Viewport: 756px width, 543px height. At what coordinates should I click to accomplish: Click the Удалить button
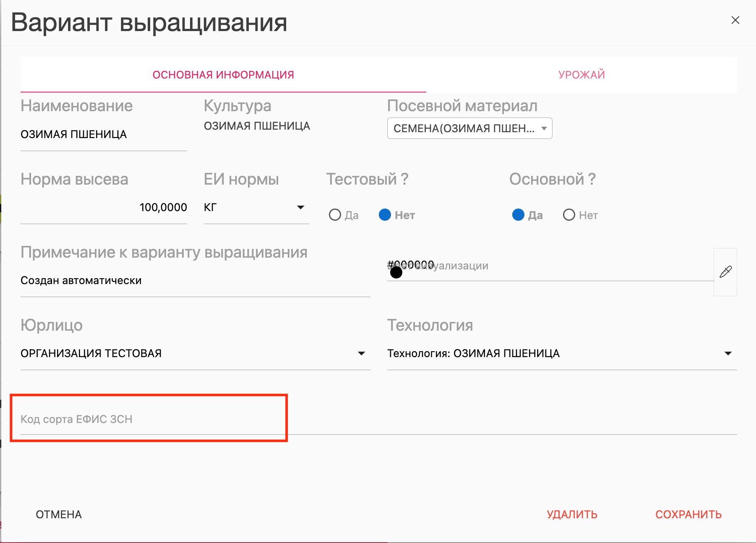[572, 514]
